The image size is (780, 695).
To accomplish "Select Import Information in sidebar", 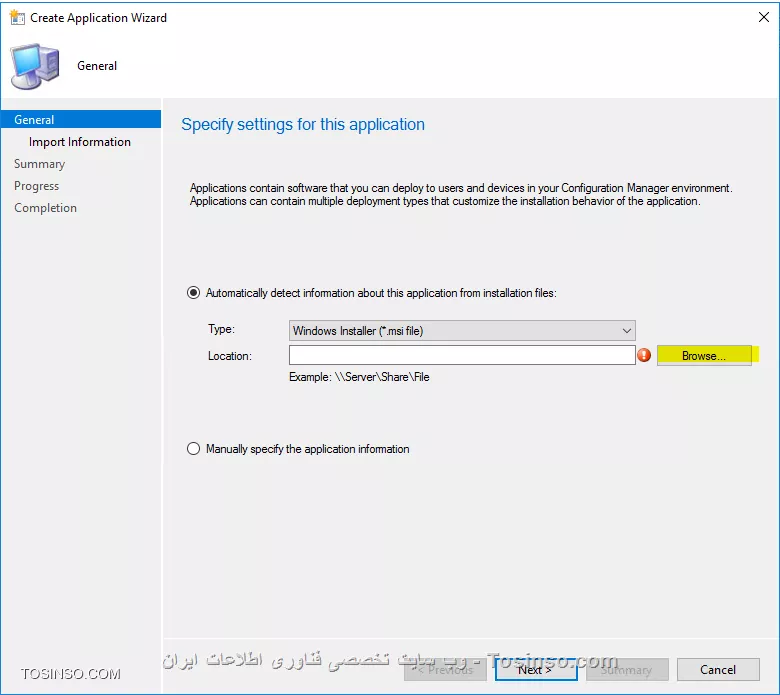I will [x=80, y=142].
